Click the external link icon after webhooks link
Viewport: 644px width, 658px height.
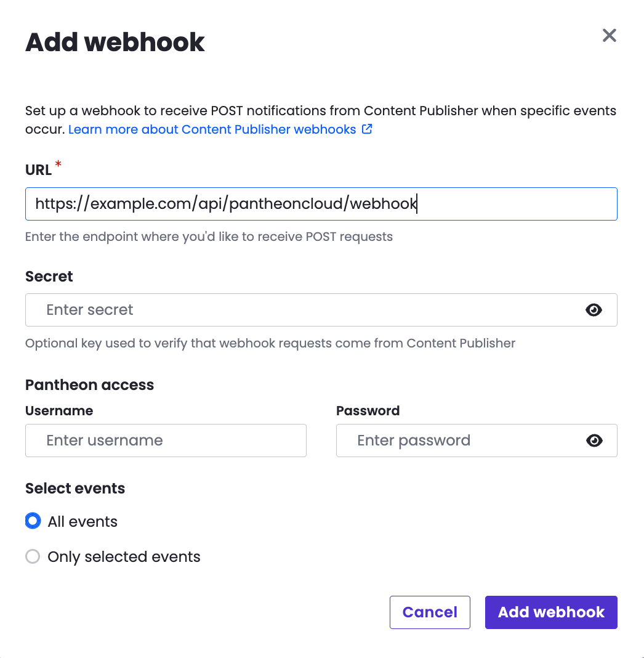pyautogui.click(x=367, y=129)
